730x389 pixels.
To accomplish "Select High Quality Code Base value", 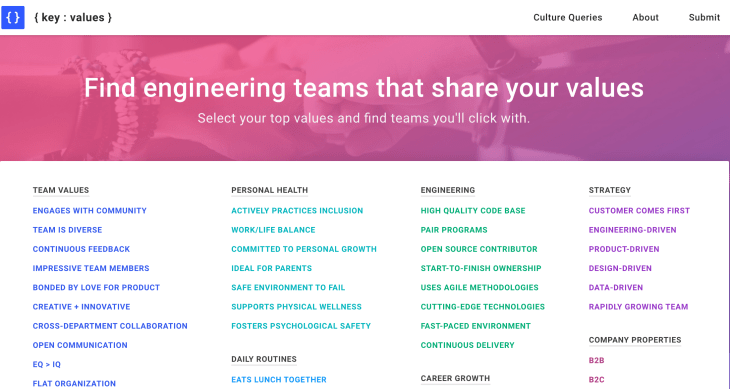I will click(x=473, y=211).
